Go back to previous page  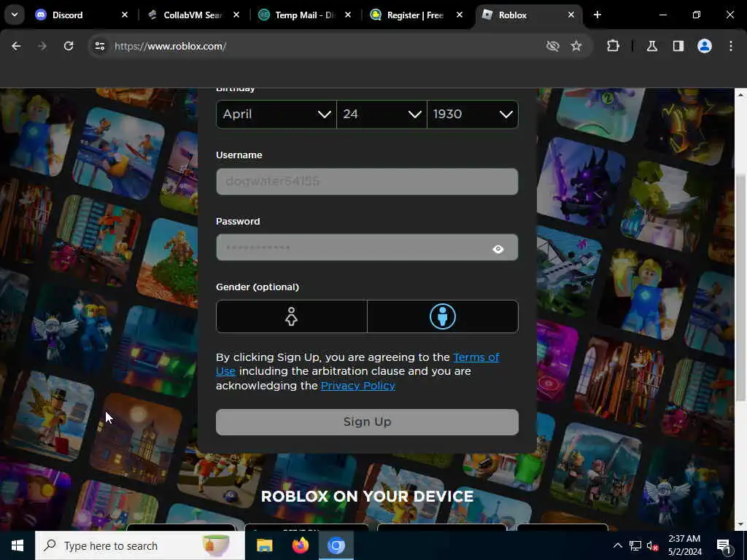tap(16, 46)
